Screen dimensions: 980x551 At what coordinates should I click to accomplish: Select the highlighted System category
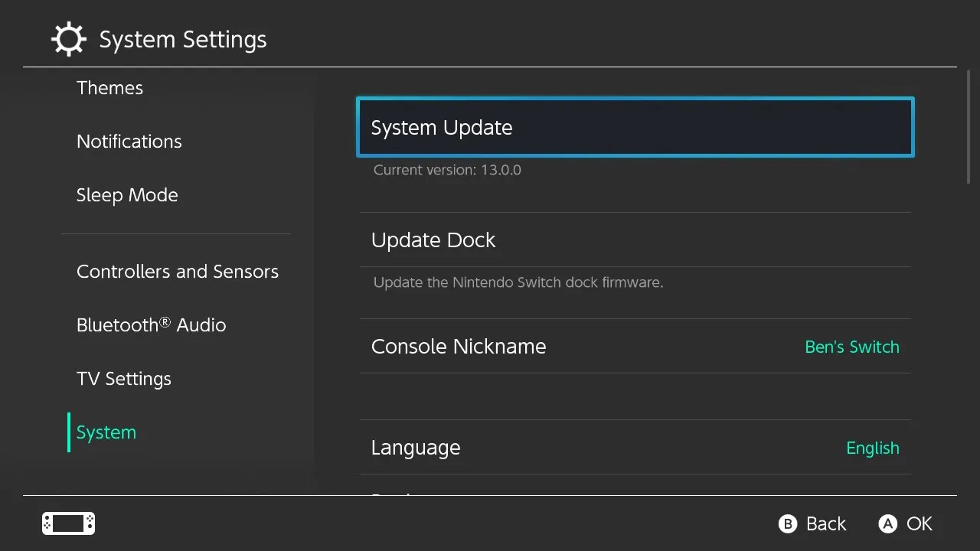(x=106, y=432)
